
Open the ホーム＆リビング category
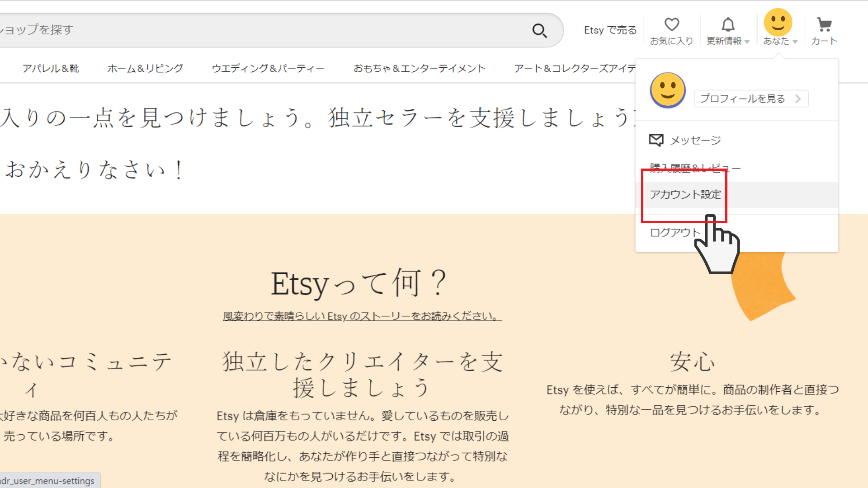[x=145, y=68]
